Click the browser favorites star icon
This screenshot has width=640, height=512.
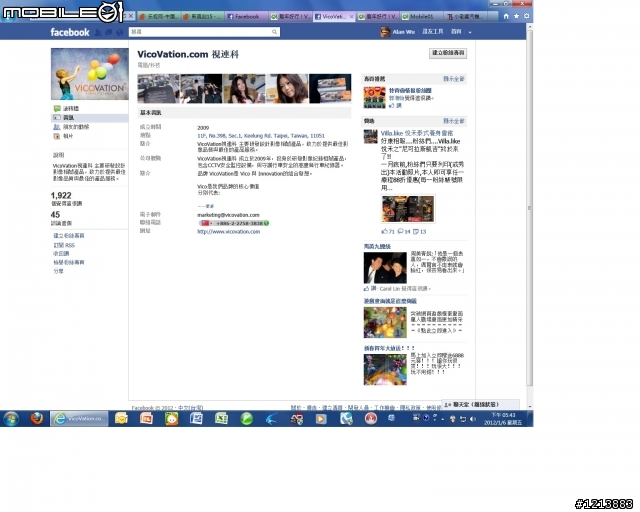click(516, 16)
